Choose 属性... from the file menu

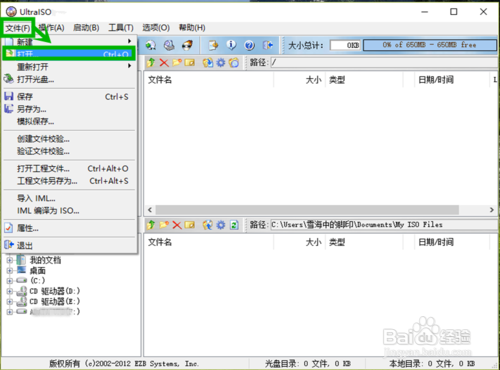tap(70, 228)
